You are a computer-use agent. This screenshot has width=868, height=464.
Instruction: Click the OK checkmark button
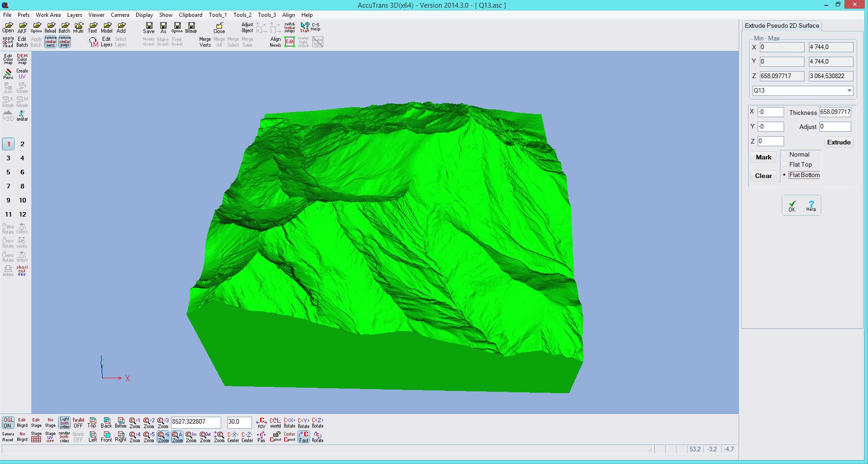point(792,206)
